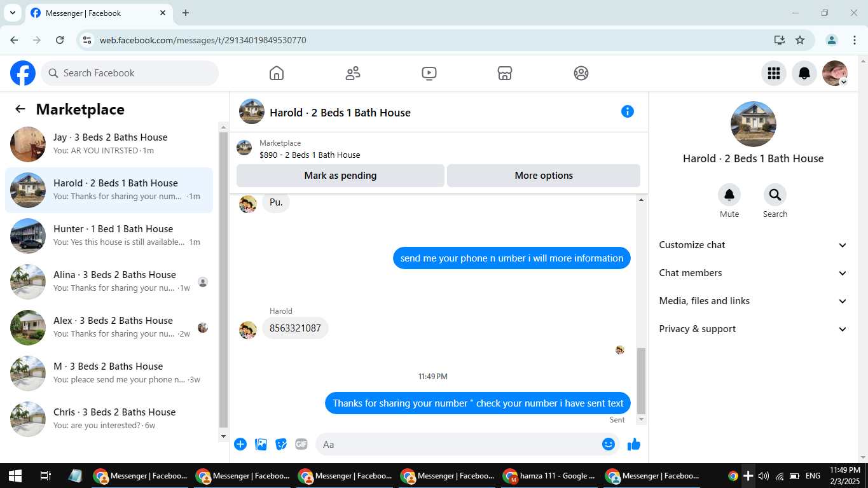Open the Chris · 3 Beds 2 Baths House chat
868x488 pixels.
109,419
